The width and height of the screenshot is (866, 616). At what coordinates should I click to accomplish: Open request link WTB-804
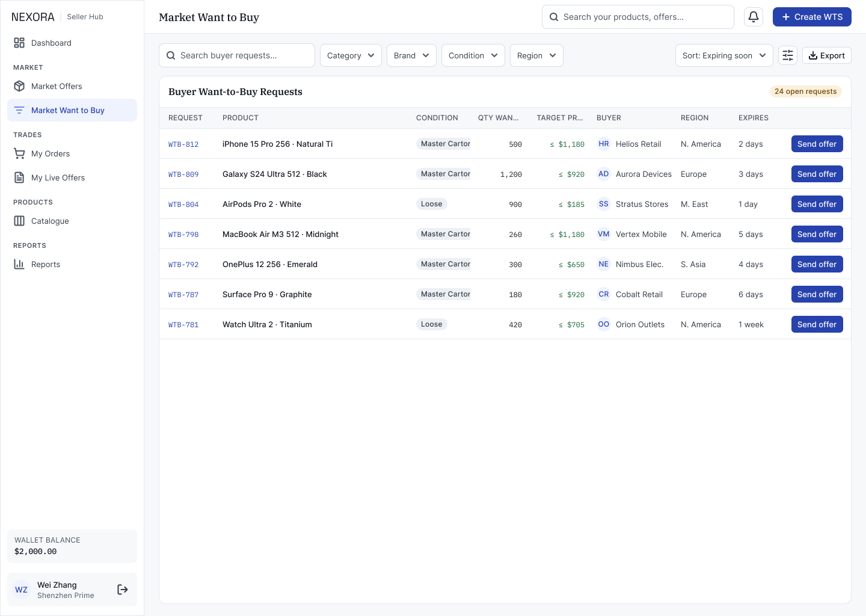tap(183, 205)
